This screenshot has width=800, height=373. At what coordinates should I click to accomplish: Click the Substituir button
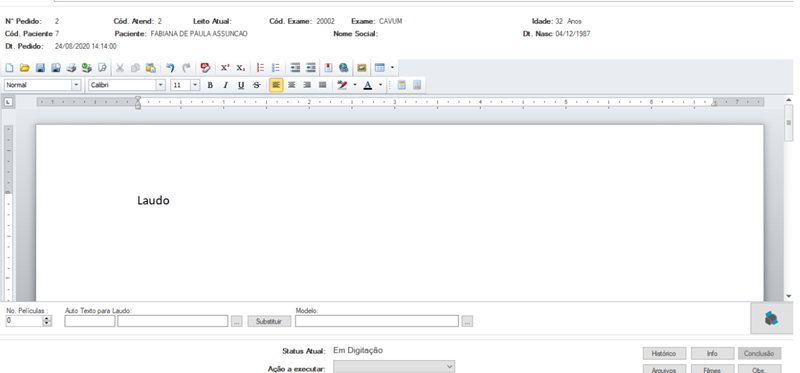[269, 321]
